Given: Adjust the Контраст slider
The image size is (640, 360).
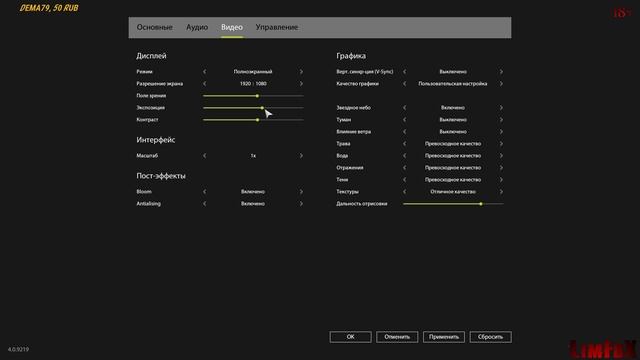Looking at the screenshot, I should pos(253,120).
